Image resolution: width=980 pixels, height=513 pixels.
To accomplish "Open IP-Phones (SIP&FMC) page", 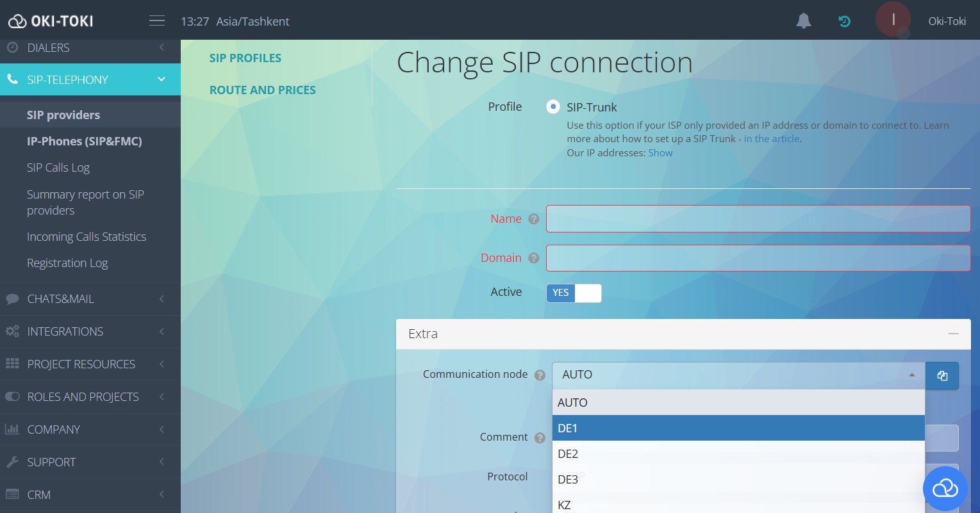I will pyautogui.click(x=85, y=142).
